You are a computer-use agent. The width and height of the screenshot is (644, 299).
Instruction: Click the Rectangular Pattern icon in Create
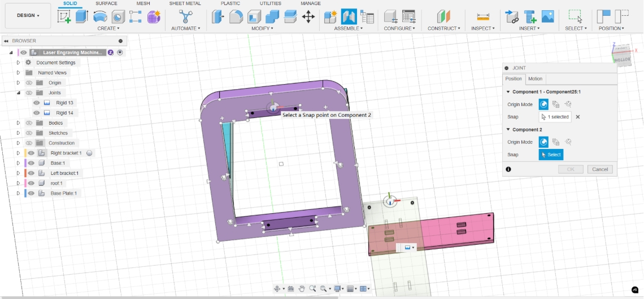[x=136, y=16]
